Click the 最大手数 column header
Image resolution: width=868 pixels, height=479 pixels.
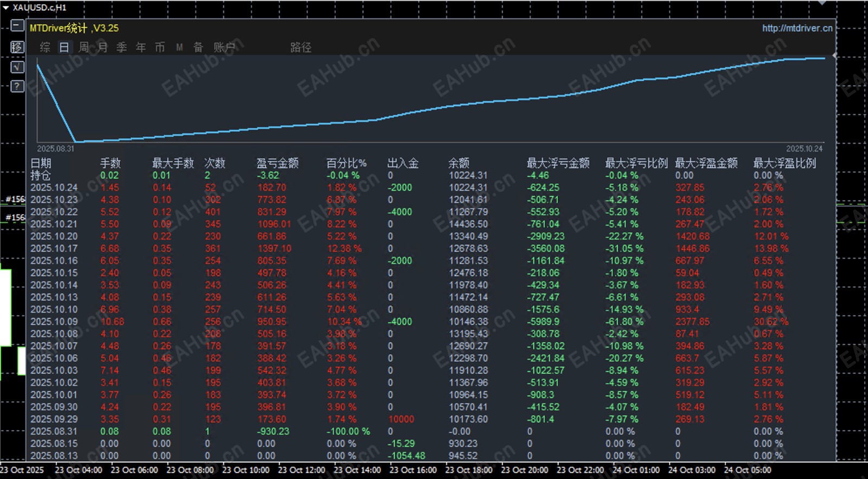point(173,163)
